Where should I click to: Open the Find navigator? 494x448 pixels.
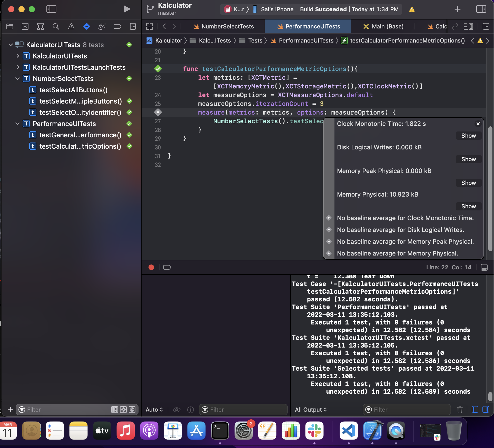tap(56, 26)
